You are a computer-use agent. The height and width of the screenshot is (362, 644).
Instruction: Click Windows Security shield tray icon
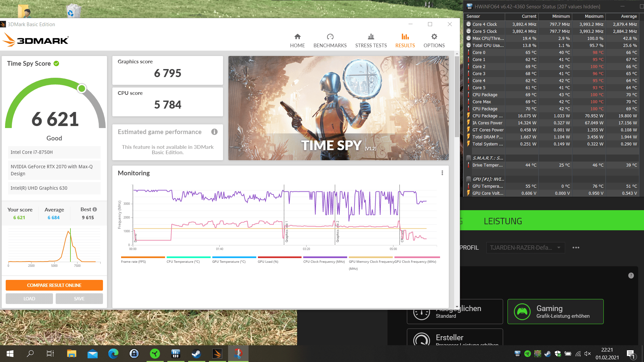(558, 354)
